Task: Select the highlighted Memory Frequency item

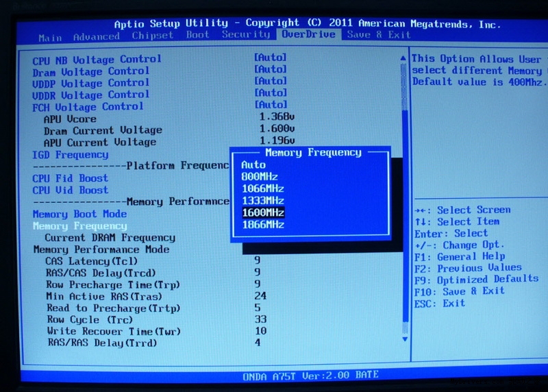Action: (80, 226)
